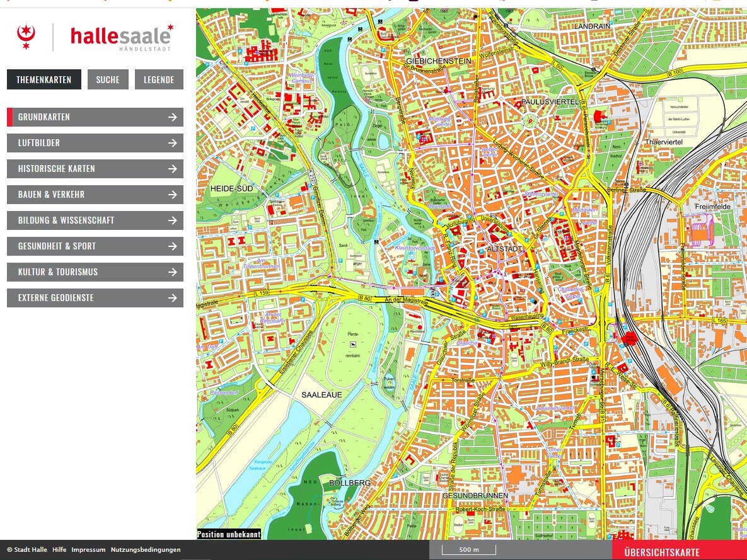Open the Gesundheit & Sport menu entry
Image resolution: width=747 pixels, height=560 pixels.
coord(95,246)
